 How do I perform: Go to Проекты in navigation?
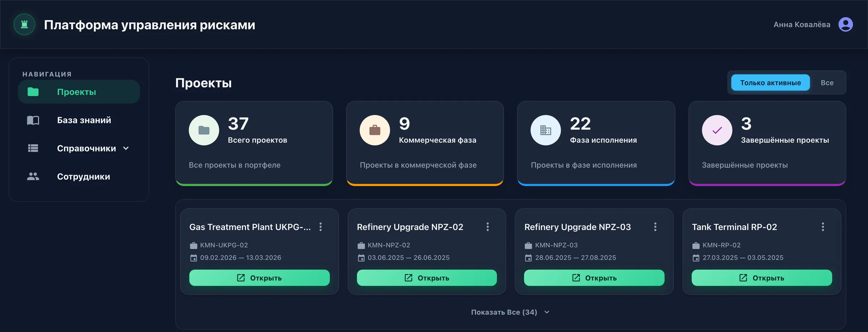point(79,92)
